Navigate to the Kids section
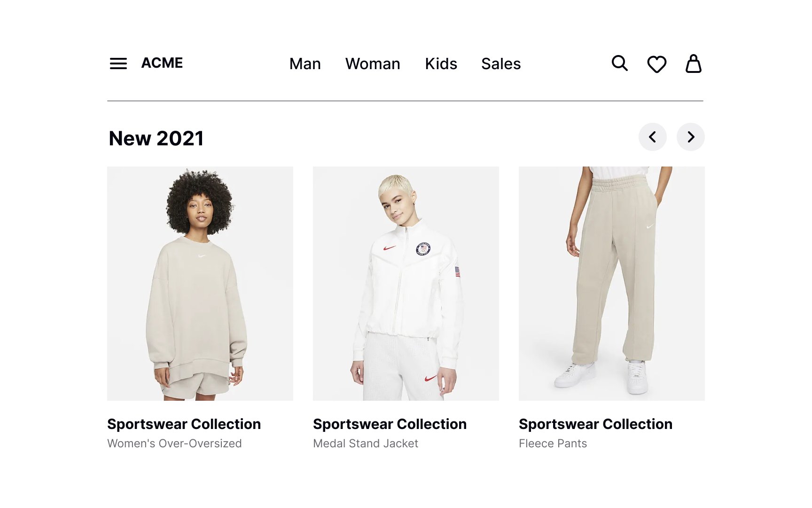Viewport: 812px width, 508px height. (x=441, y=64)
